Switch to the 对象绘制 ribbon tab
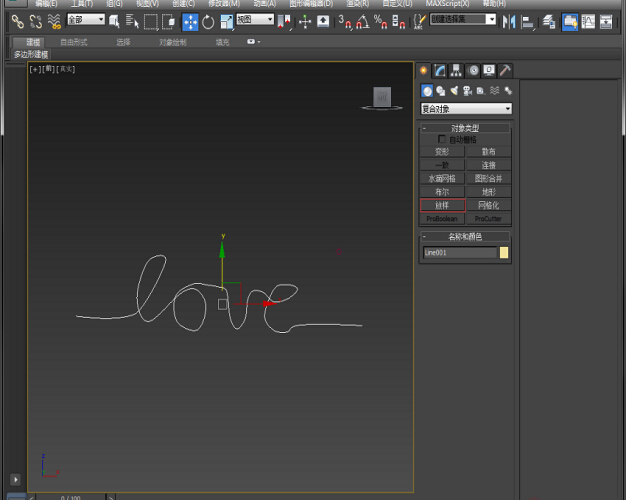Viewport: 626px width, 500px height. tap(173, 42)
